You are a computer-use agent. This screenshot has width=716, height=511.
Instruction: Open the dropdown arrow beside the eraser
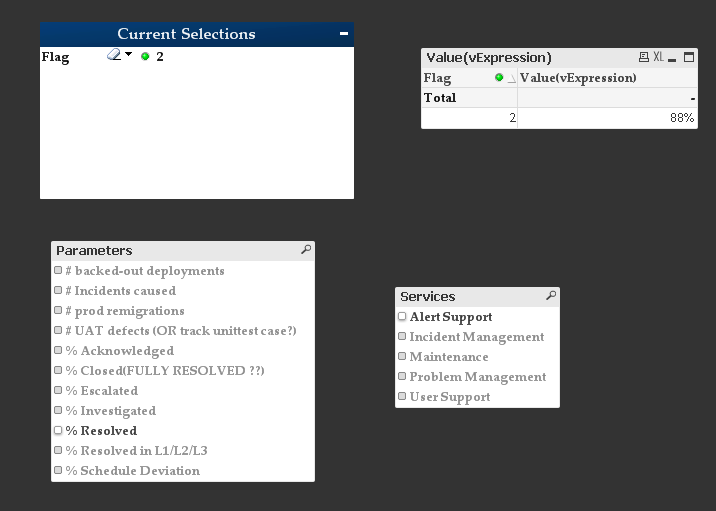click(128, 55)
